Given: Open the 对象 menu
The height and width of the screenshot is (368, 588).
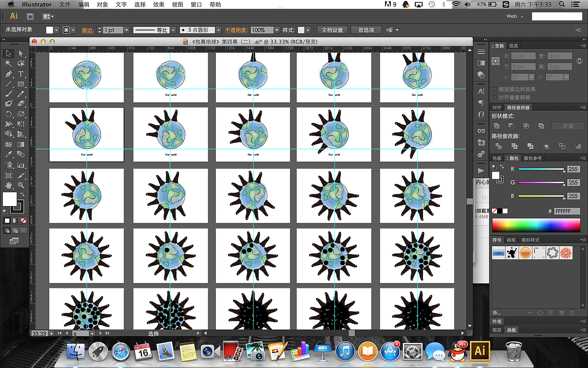Looking at the screenshot, I should coord(102,5).
